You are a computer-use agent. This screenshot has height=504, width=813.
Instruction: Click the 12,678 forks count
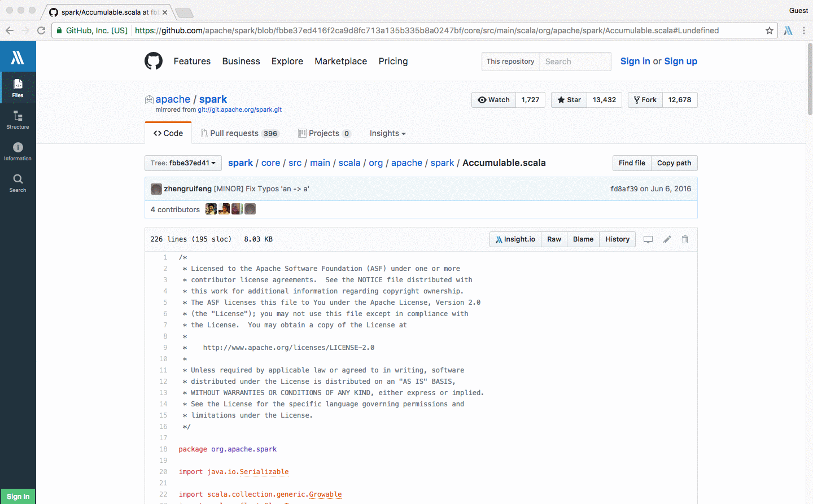click(680, 100)
